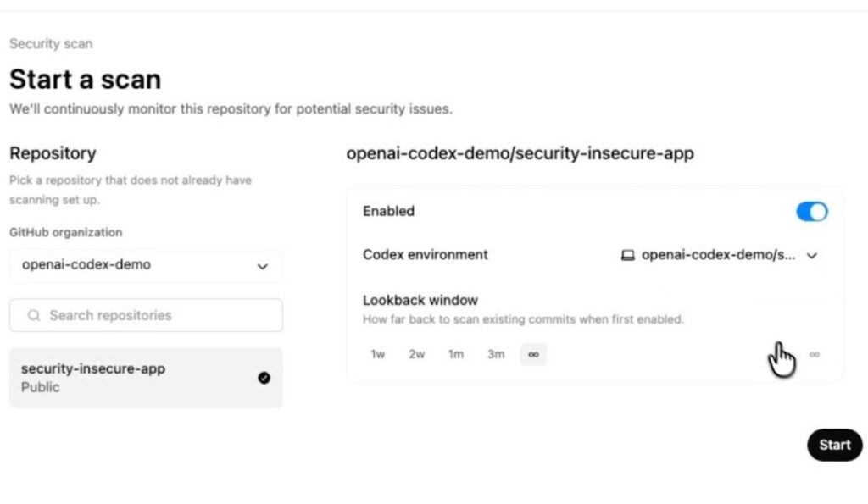Click the magnifier icon in repository search

[34, 315]
